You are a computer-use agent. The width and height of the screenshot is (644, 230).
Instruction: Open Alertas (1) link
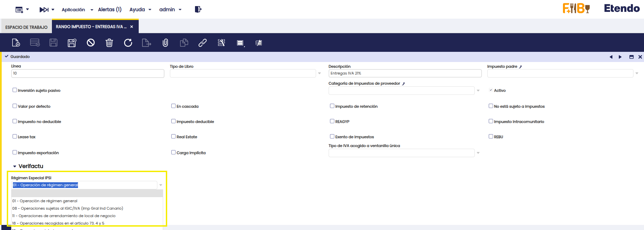click(110, 9)
